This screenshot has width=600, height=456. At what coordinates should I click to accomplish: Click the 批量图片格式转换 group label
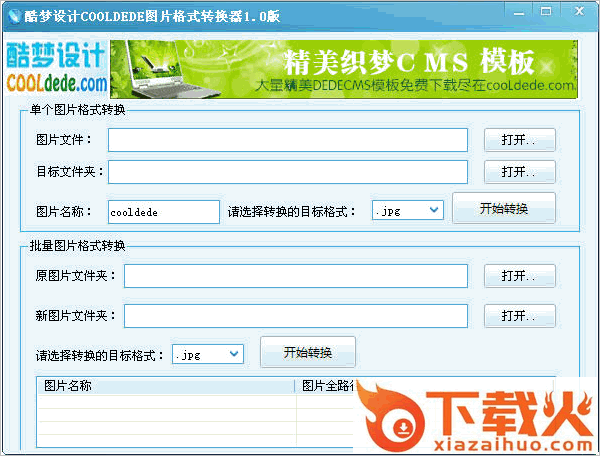[78, 246]
